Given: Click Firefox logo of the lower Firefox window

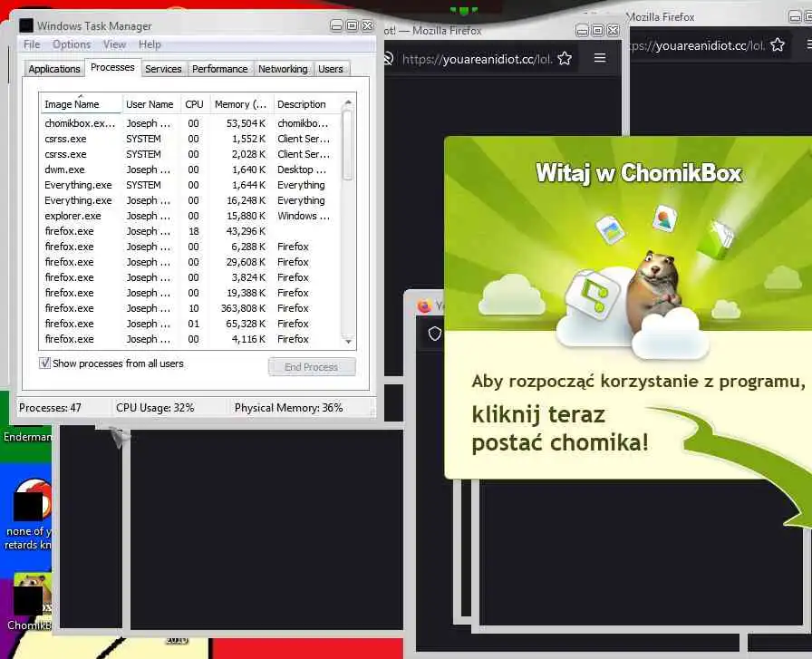Looking at the screenshot, I should (425, 306).
